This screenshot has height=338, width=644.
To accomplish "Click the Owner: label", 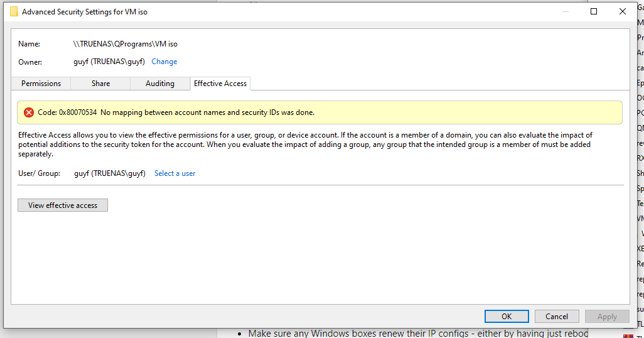I will (x=30, y=62).
